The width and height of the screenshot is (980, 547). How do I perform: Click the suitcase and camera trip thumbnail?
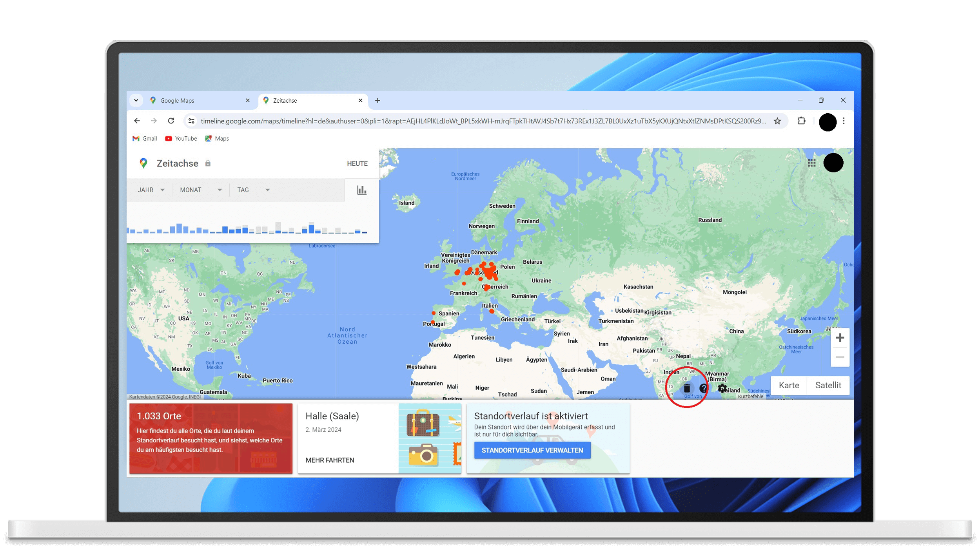[430, 438]
